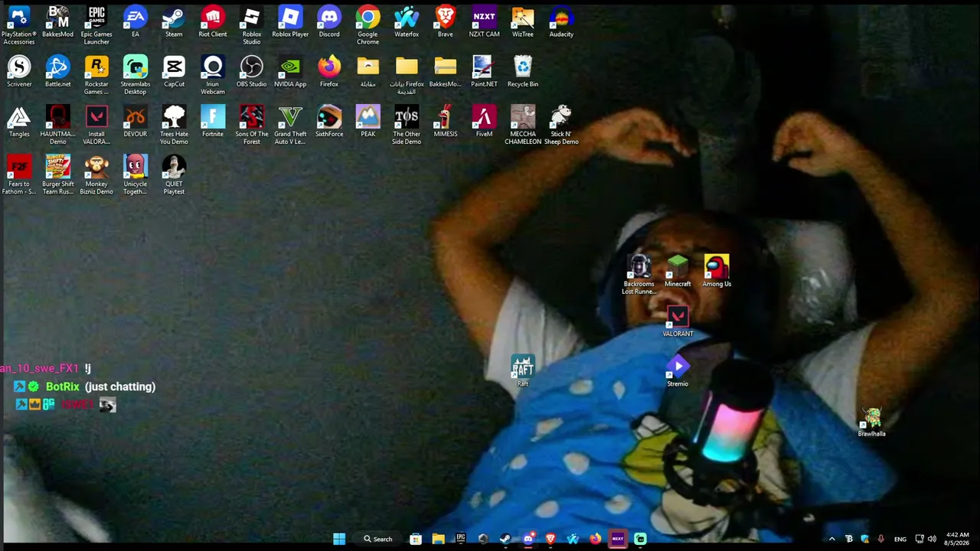Open Streamlabs Desktop shortcut
The width and height of the screenshot is (980, 551).
tap(136, 75)
